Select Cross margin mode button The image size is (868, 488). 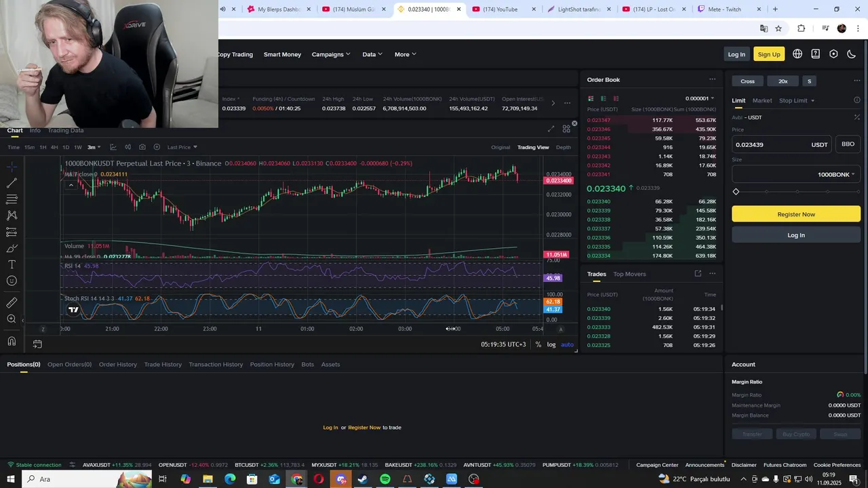747,81
